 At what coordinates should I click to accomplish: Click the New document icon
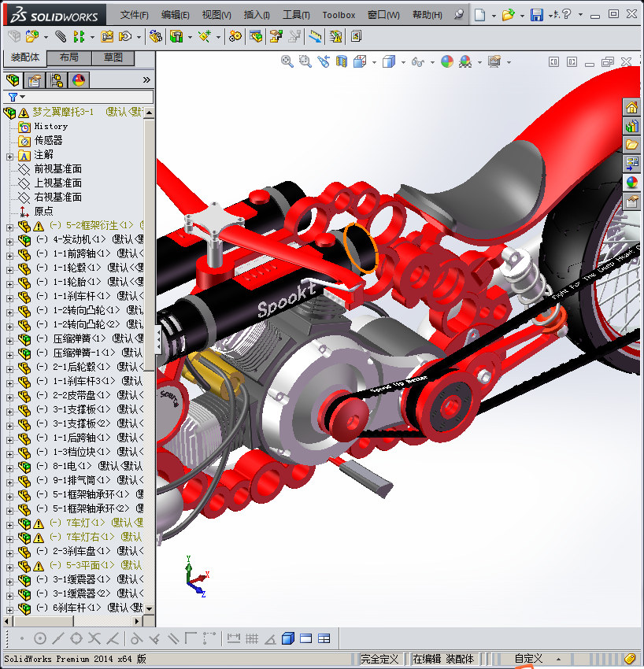coord(480,15)
